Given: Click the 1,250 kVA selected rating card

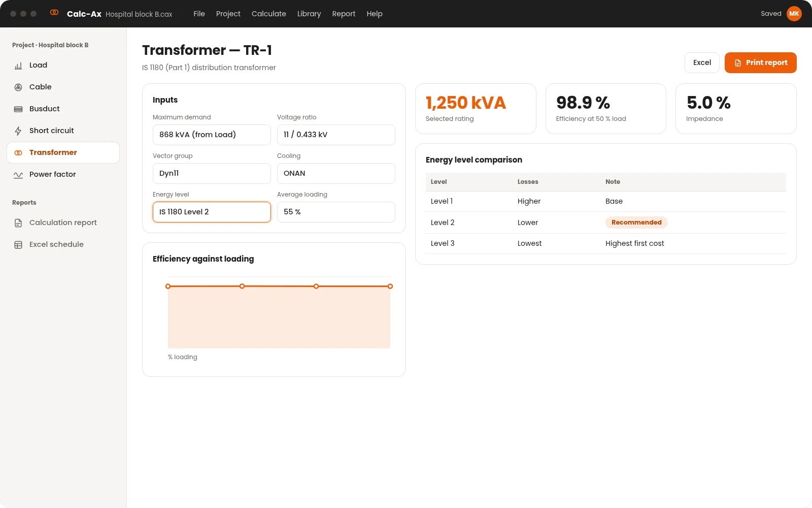Looking at the screenshot, I should pyautogui.click(x=476, y=109).
